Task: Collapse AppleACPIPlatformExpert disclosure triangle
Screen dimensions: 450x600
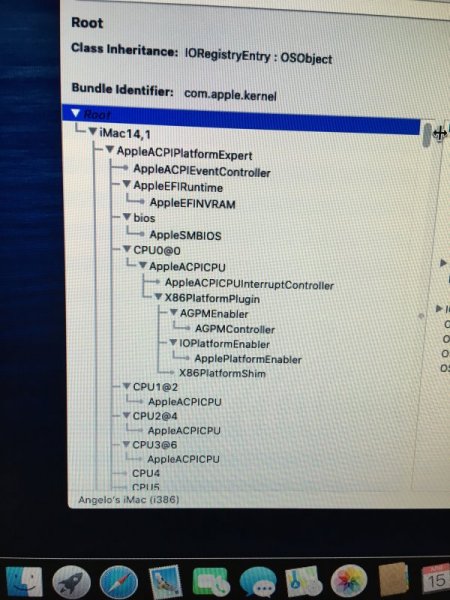Action: pyautogui.click(x=110, y=150)
